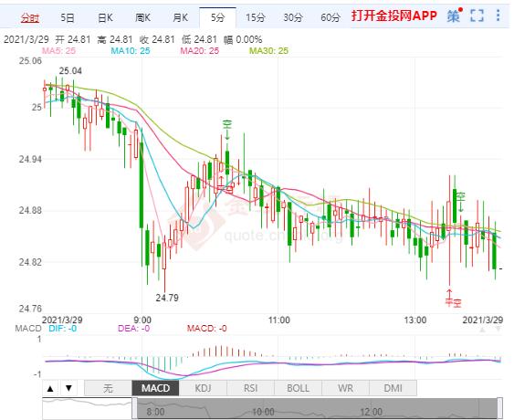Switch to the 日K chart tab

[x=105, y=17]
